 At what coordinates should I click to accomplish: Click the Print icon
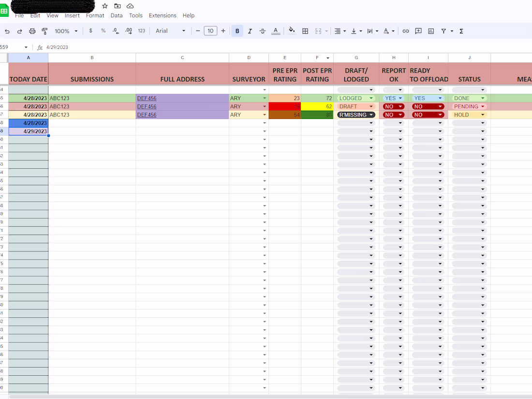[x=32, y=30]
